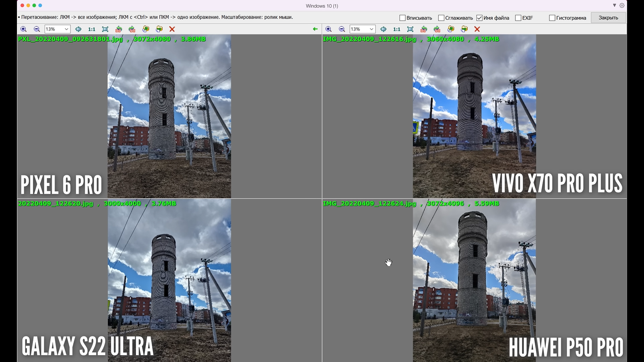Click the move-to-folder icon in left toolbar
Viewport: 644px width, 362px height.
tap(159, 29)
